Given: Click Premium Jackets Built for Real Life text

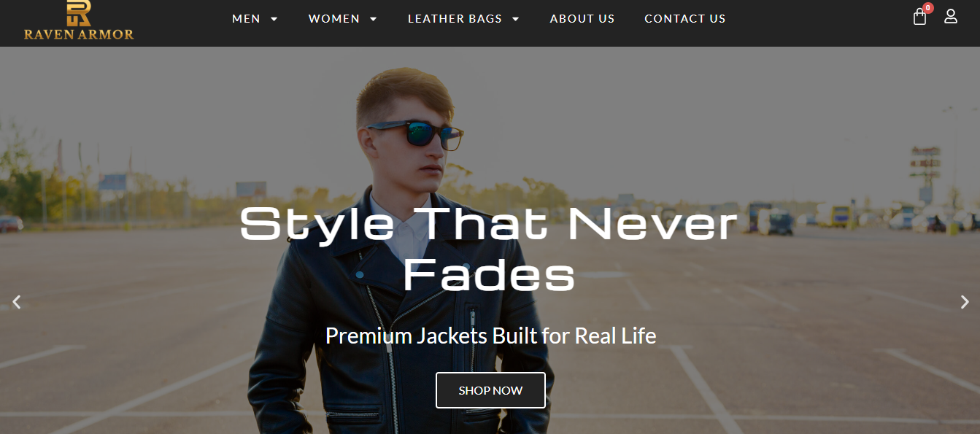Looking at the screenshot, I should coord(490,336).
